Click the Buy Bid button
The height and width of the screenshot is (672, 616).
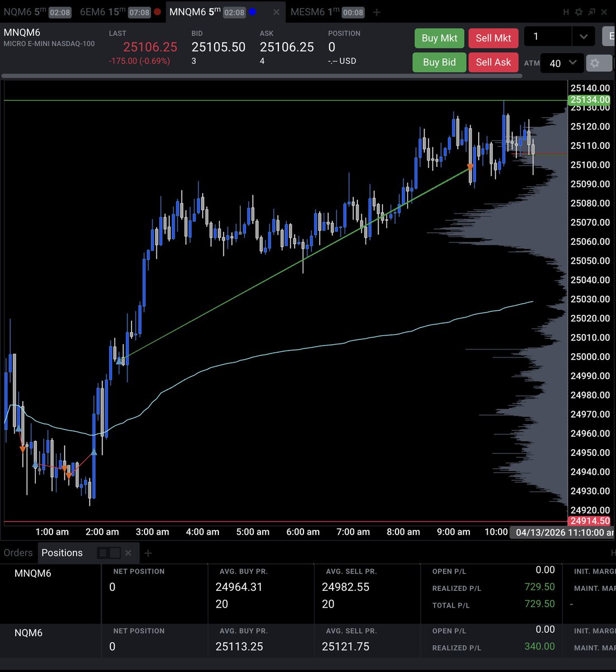(x=440, y=62)
